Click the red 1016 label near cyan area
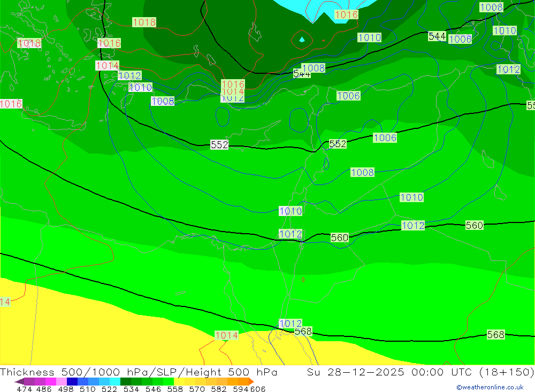This screenshot has width=535, height=392. [x=346, y=14]
